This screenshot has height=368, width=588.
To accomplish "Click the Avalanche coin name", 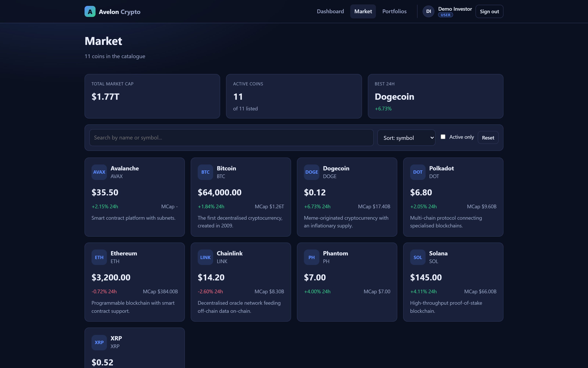I will (125, 168).
